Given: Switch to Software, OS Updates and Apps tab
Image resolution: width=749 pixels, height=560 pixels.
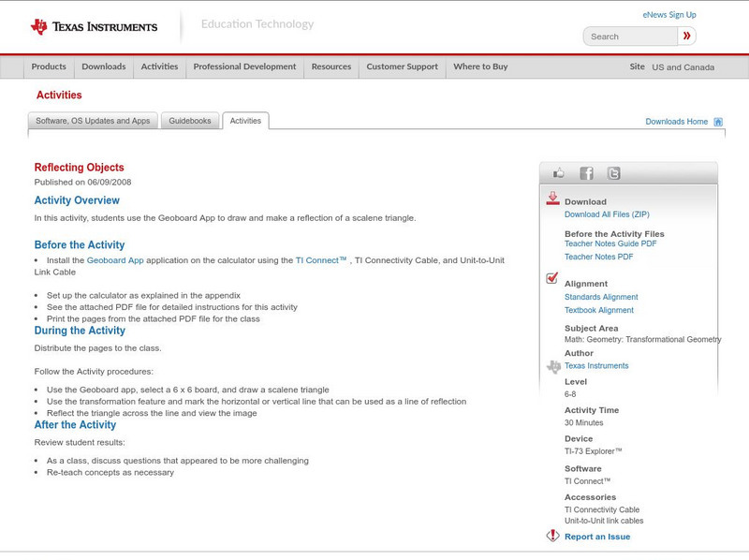Looking at the screenshot, I should click(x=93, y=121).
